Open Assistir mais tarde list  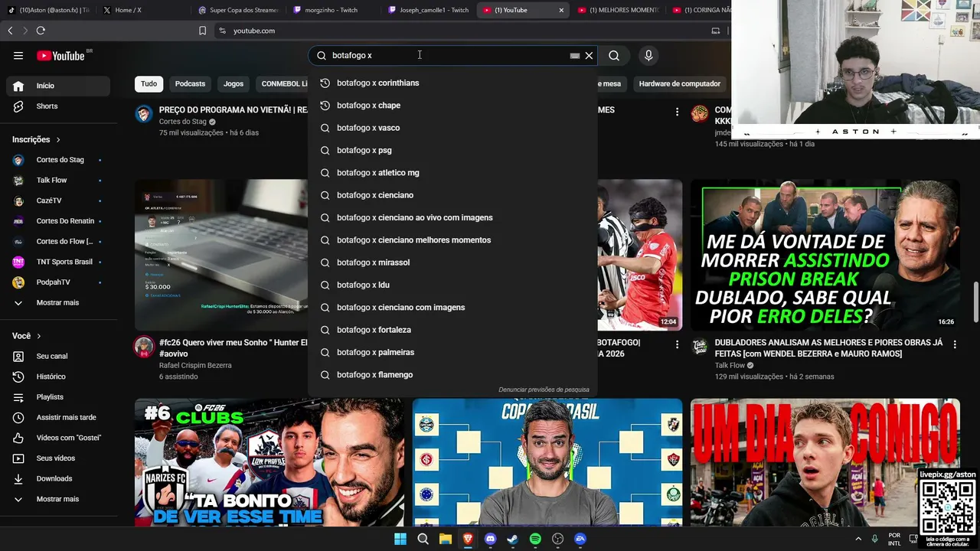tap(58, 417)
